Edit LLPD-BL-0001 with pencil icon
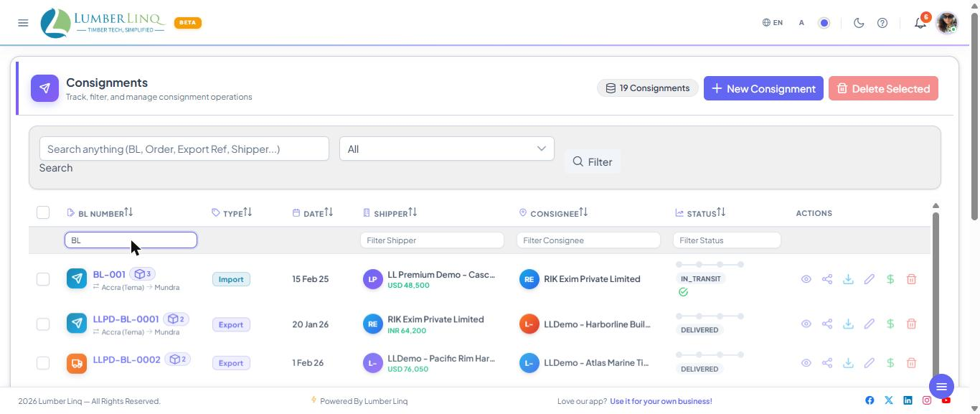Image resolution: width=980 pixels, height=414 pixels. point(870,324)
